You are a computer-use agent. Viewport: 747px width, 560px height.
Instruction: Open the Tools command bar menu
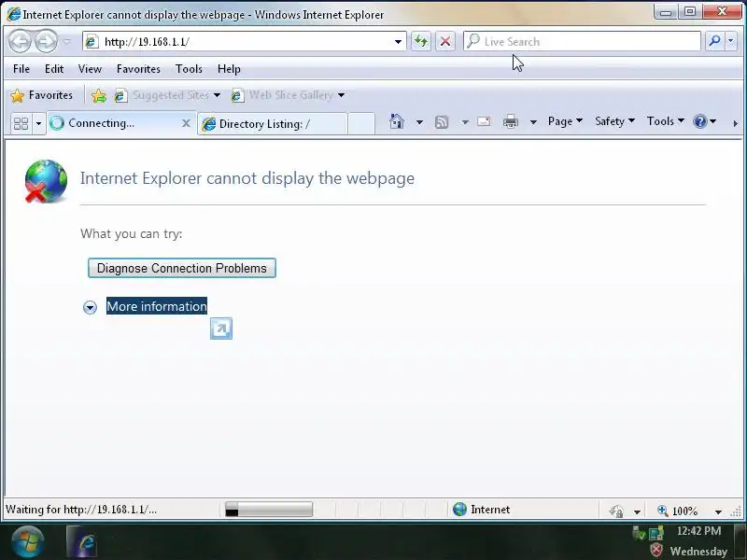[x=665, y=121]
